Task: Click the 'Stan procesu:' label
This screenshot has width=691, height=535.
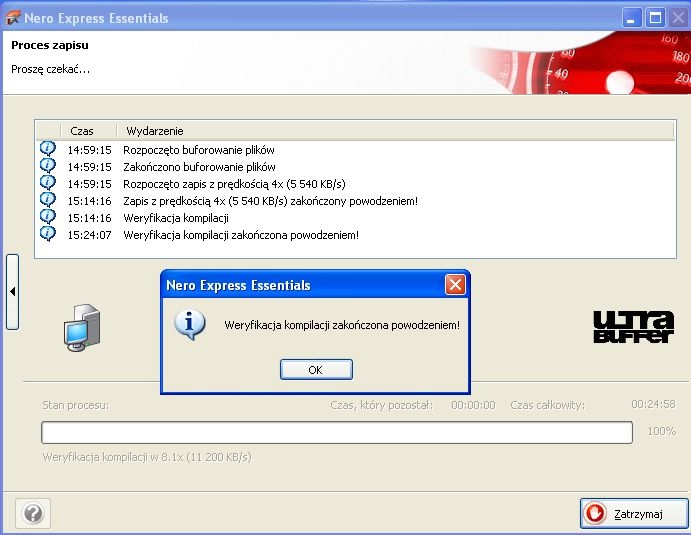Action: (76, 405)
